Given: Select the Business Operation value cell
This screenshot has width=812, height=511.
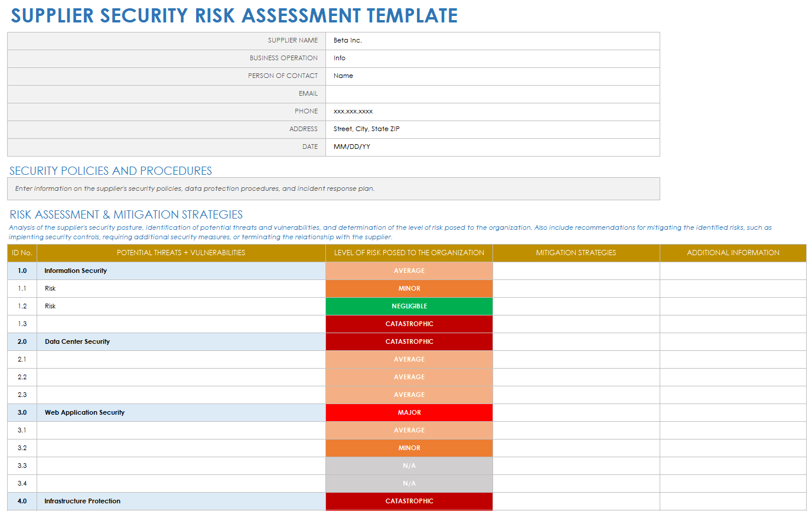Looking at the screenshot, I should point(492,58).
